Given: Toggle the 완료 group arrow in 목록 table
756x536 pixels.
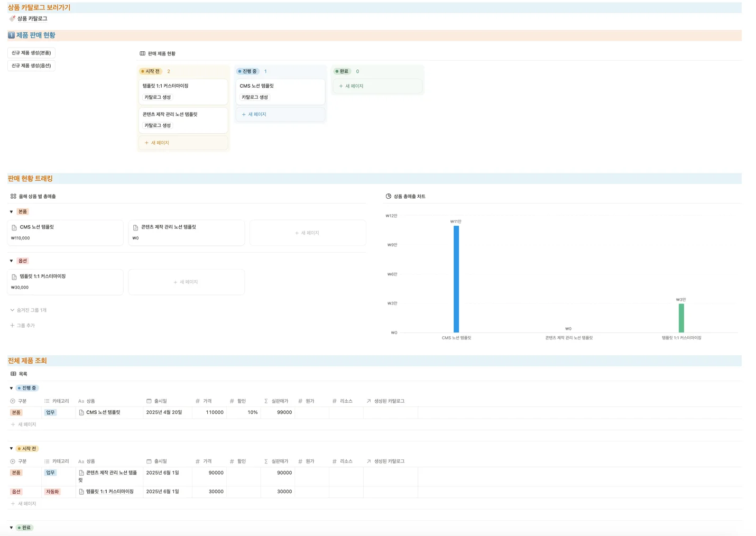Looking at the screenshot, I should [11, 528].
